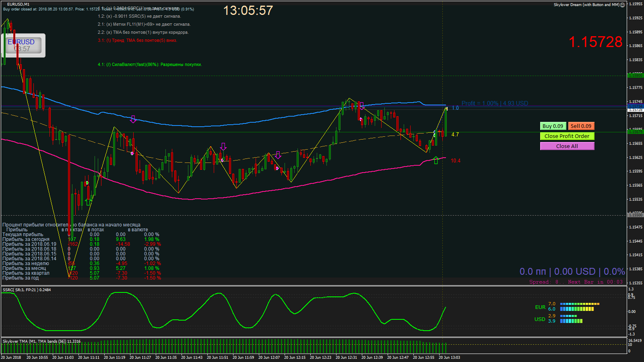Click the purple Close All button
644x362 pixels.
pos(567,146)
